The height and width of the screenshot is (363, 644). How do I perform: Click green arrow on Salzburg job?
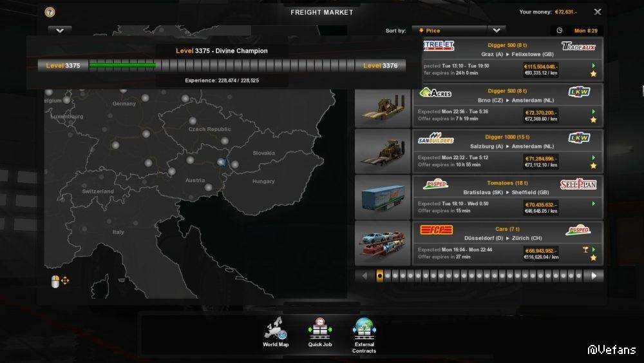click(594, 157)
